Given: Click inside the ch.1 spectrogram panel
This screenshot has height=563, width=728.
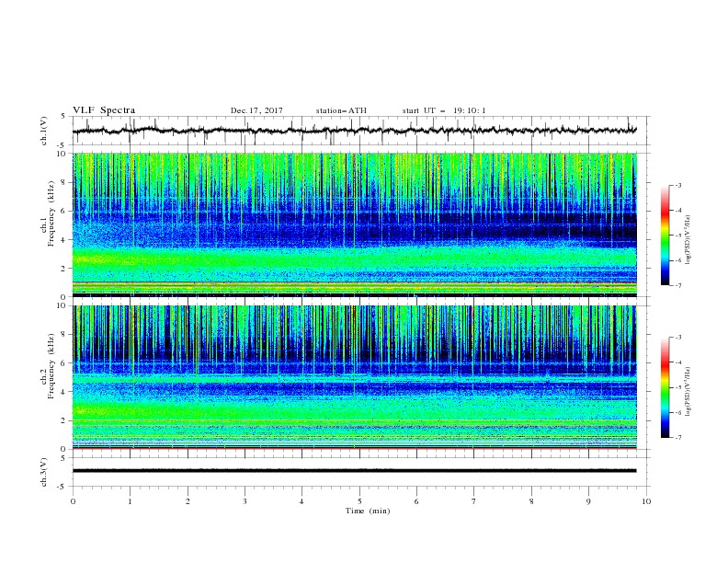Looking at the screenshot, I should [354, 224].
